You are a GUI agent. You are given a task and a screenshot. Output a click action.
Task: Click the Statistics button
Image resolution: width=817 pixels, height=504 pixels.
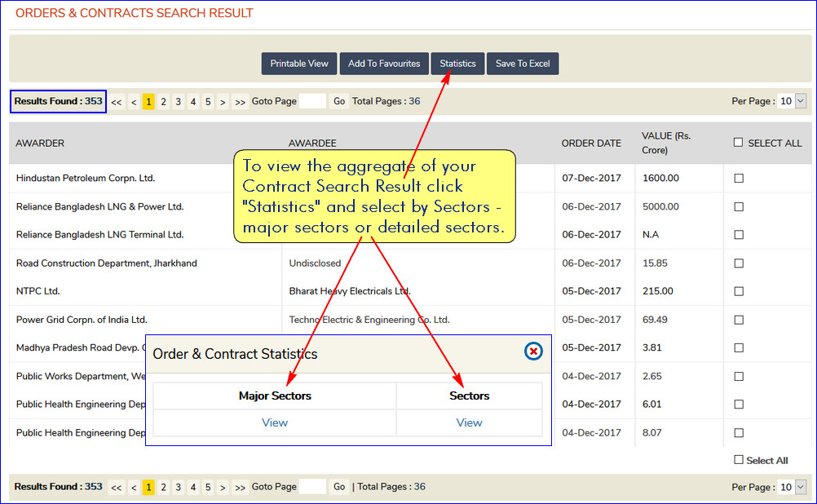tap(457, 64)
